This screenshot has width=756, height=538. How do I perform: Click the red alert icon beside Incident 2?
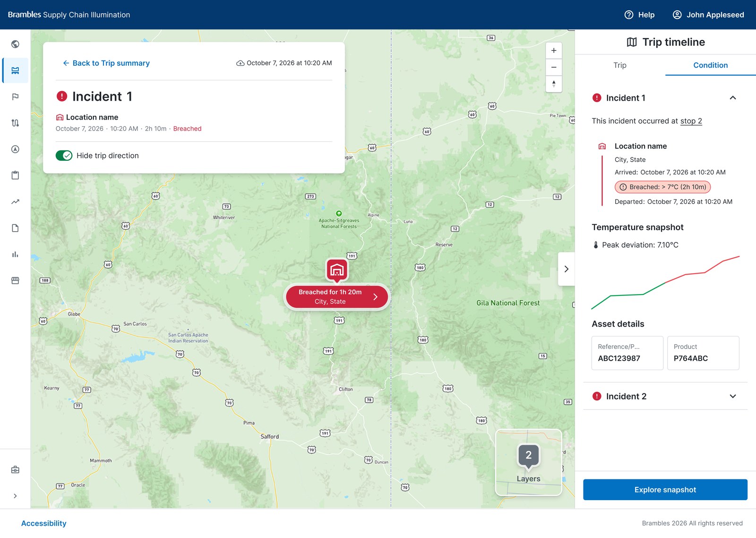597,396
